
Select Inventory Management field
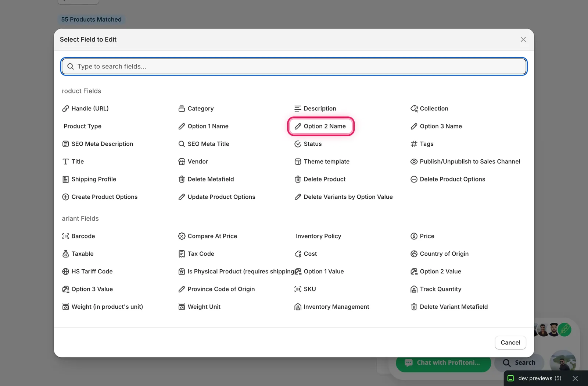click(x=332, y=307)
